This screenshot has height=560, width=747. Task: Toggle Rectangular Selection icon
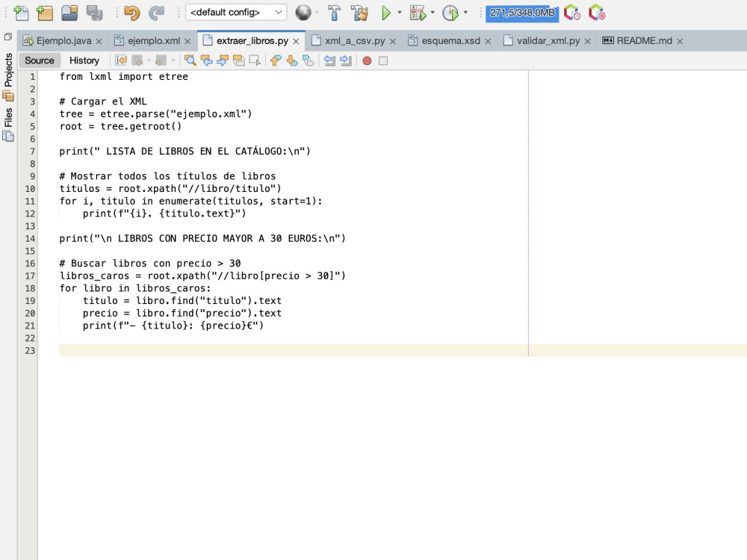(x=255, y=60)
